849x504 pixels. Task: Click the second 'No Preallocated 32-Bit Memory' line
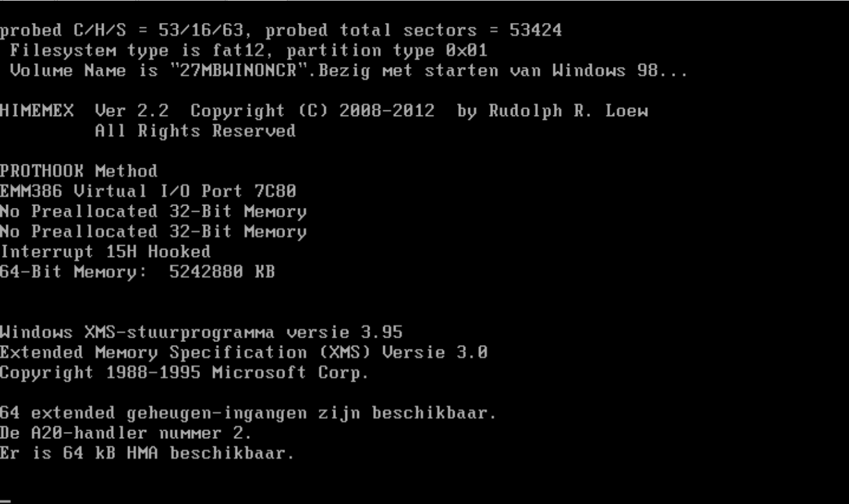[x=153, y=232]
